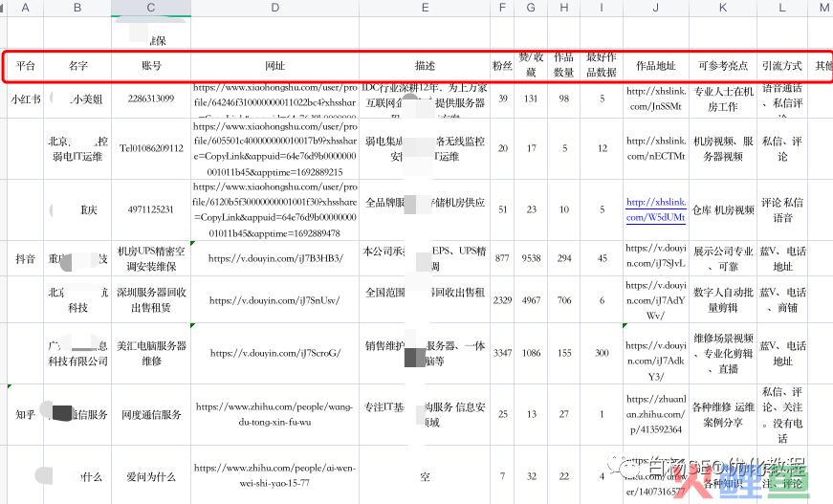Select column J header
The height and width of the screenshot is (504, 833).
point(655,8)
